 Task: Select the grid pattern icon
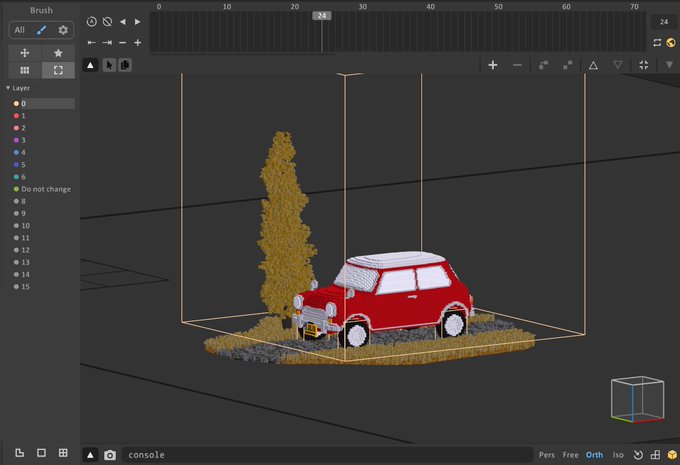click(x=25, y=70)
